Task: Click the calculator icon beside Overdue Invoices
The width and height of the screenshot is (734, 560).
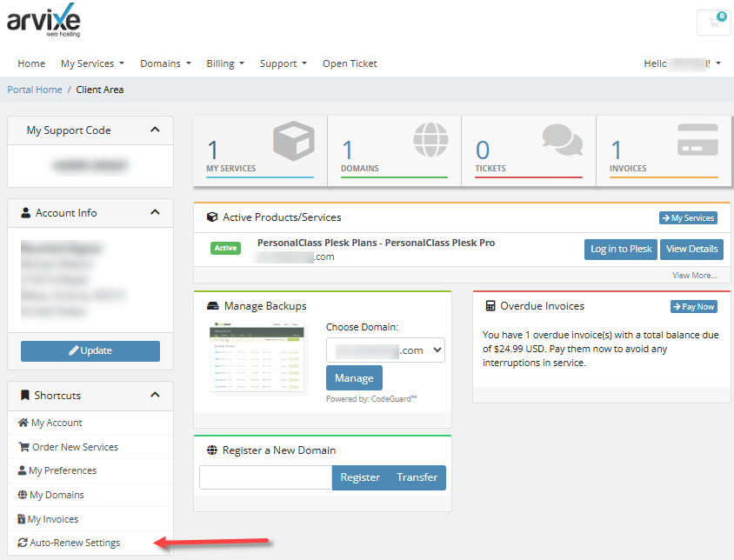Action: click(490, 306)
